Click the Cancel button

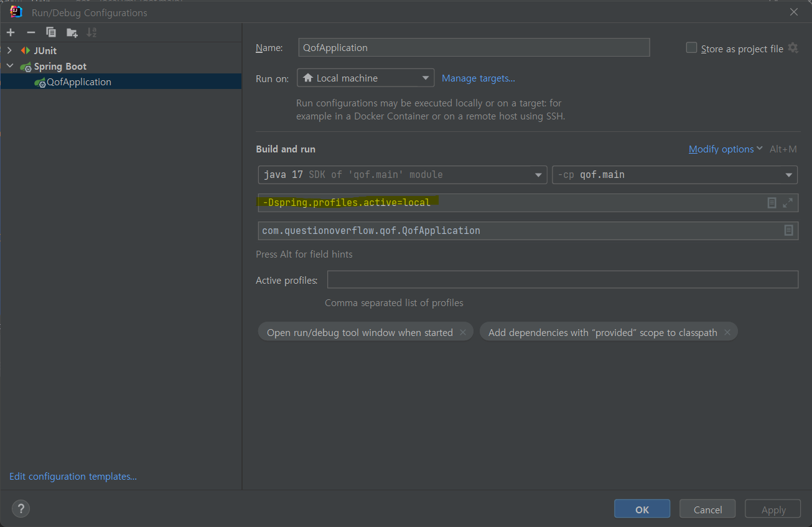[707, 510]
